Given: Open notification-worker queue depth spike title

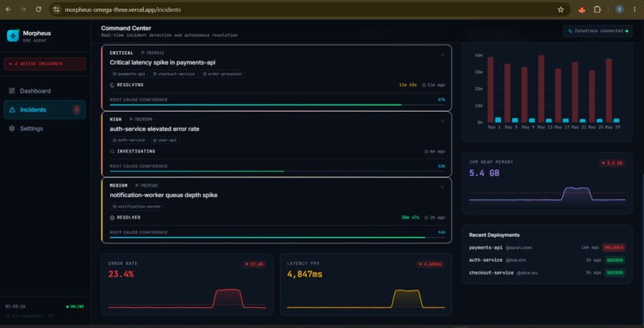Looking at the screenshot, I should tap(164, 196).
